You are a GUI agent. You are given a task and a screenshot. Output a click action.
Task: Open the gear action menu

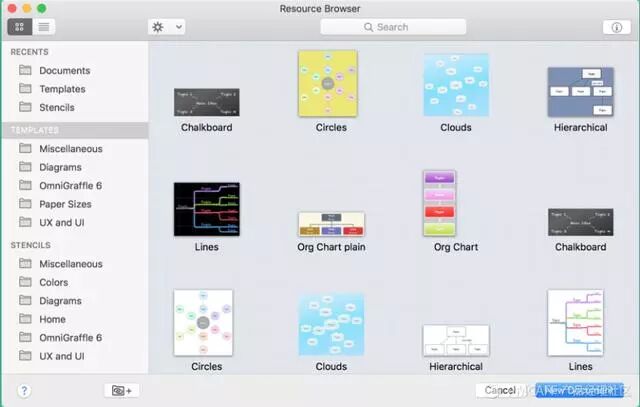pos(167,27)
